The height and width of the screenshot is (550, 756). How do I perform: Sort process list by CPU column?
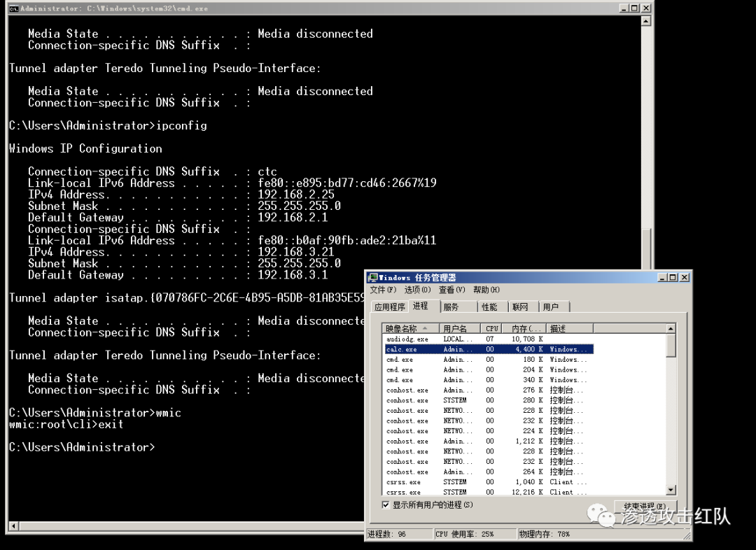[x=492, y=328]
